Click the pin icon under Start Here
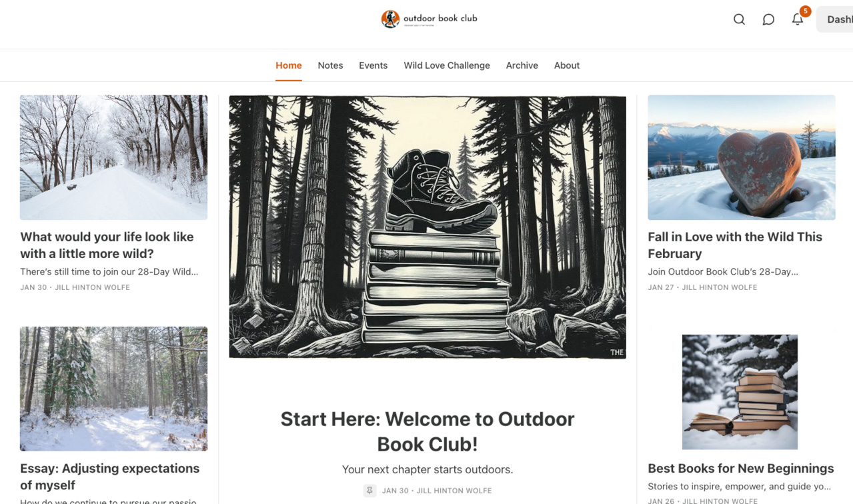This screenshot has height=504, width=853. pos(369,490)
